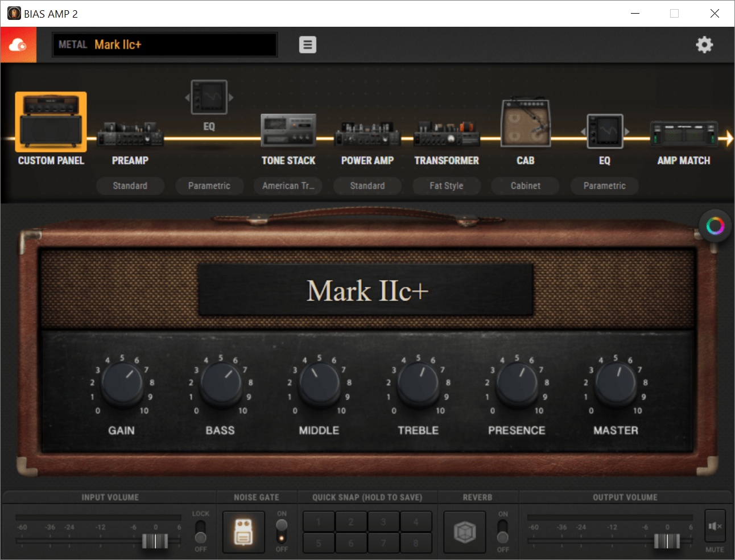The height and width of the screenshot is (560, 735).
Task: Minimize the BIAS AMP 2 window
Action: pyautogui.click(x=635, y=13)
